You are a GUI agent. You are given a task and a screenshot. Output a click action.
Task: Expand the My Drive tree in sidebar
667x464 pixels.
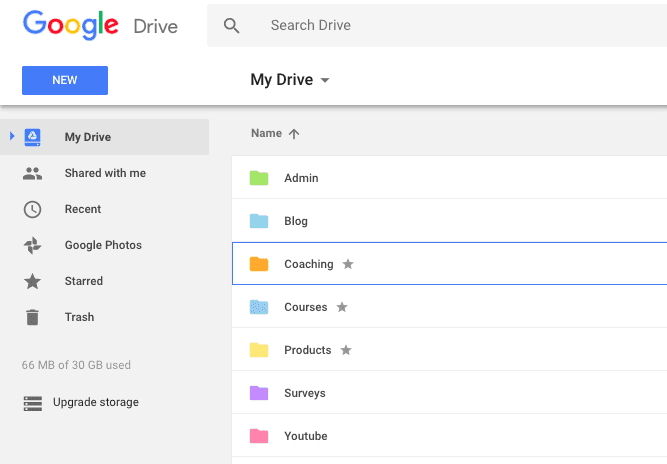pyautogui.click(x=12, y=137)
